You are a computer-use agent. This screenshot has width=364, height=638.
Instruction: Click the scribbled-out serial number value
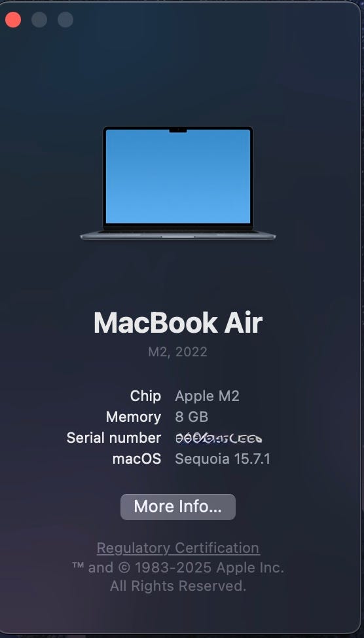219,438
